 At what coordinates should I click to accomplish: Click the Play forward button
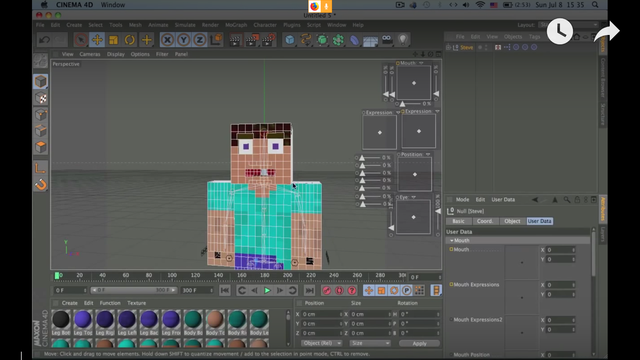coord(267,291)
